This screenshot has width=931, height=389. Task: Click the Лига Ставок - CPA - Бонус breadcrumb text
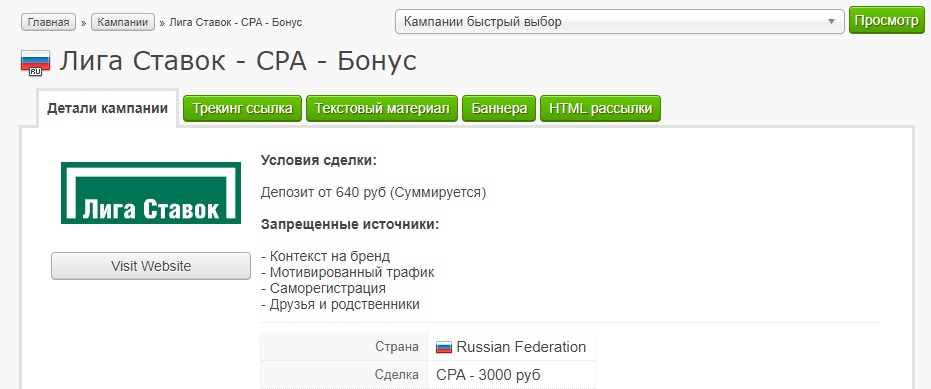(x=236, y=23)
